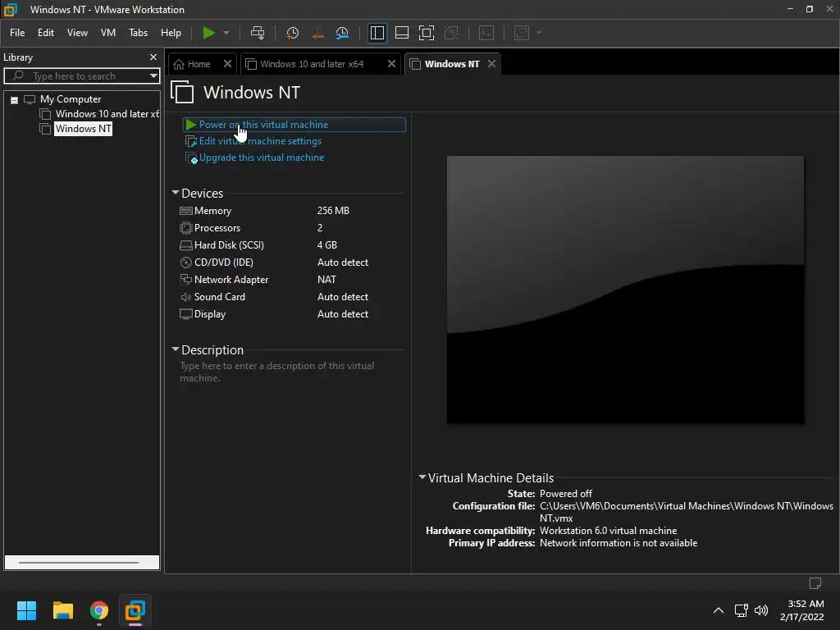Select Windows NT in the library tree
Screen dimensions: 840x630
(83, 129)
